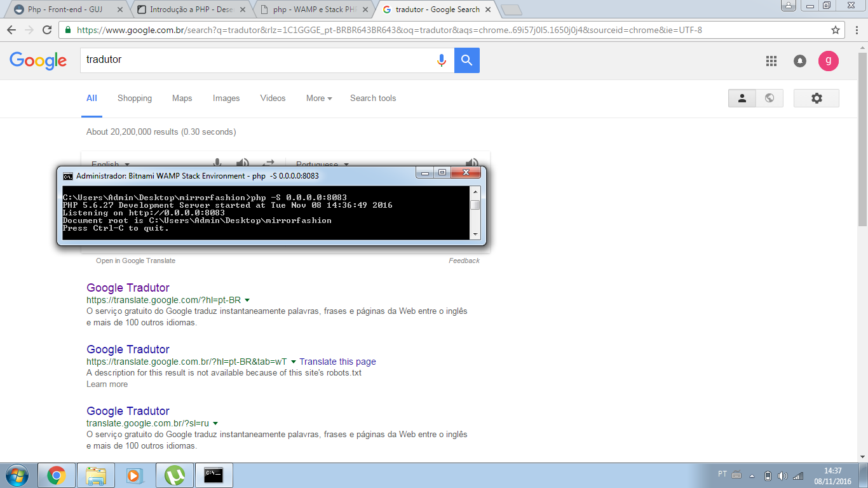Expand options arrow for translate.google.com/?hl=pt-BR result
This screenshot has height=488, width=868.
[x=247, y=300]
